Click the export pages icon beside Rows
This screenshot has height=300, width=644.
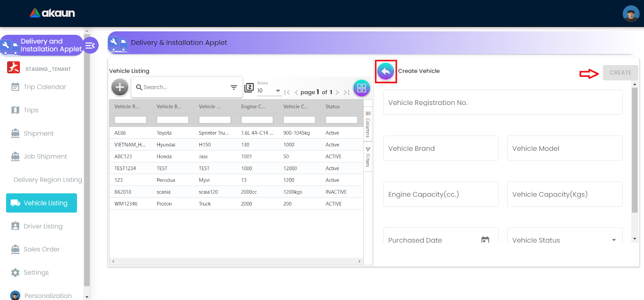click(249, 87)
